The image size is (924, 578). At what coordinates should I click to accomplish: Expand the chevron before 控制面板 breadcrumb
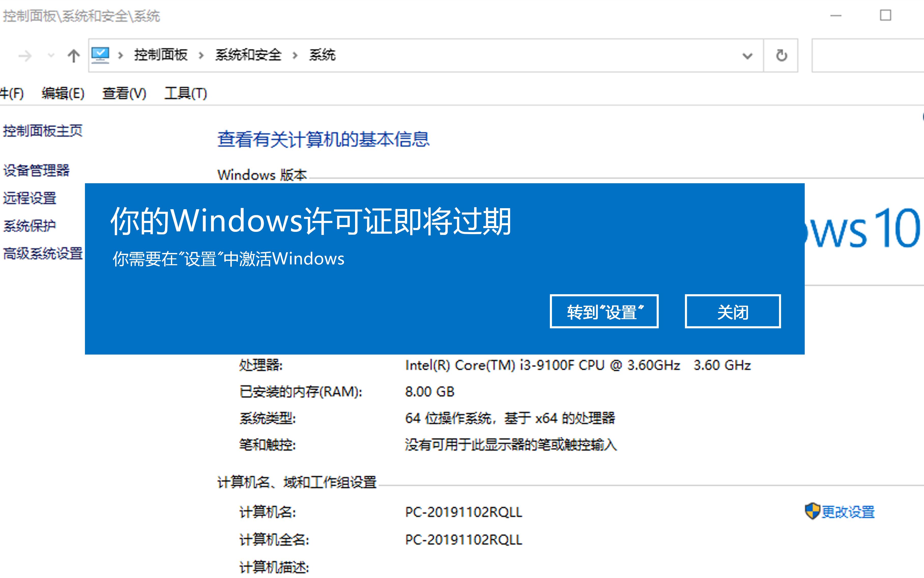pos(121,55)
